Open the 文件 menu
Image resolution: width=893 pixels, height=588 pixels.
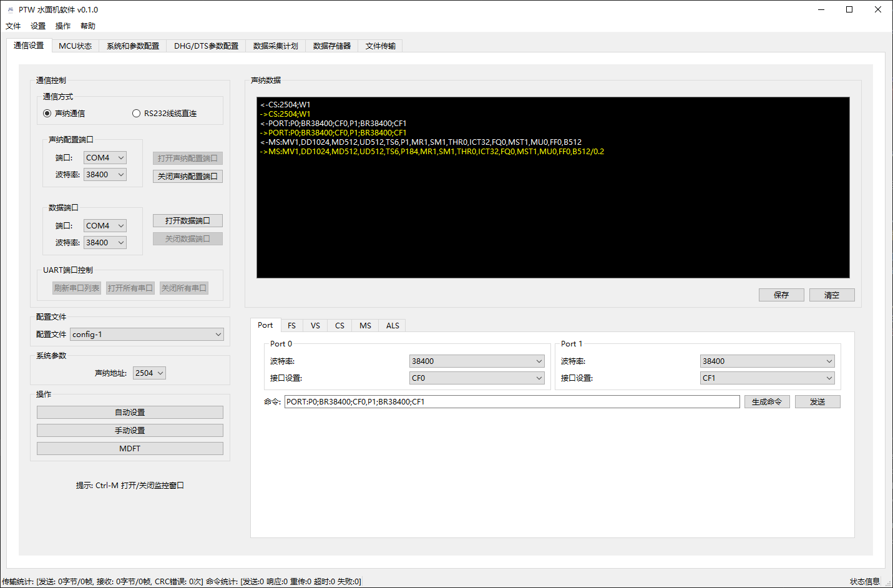click(13, 26)
